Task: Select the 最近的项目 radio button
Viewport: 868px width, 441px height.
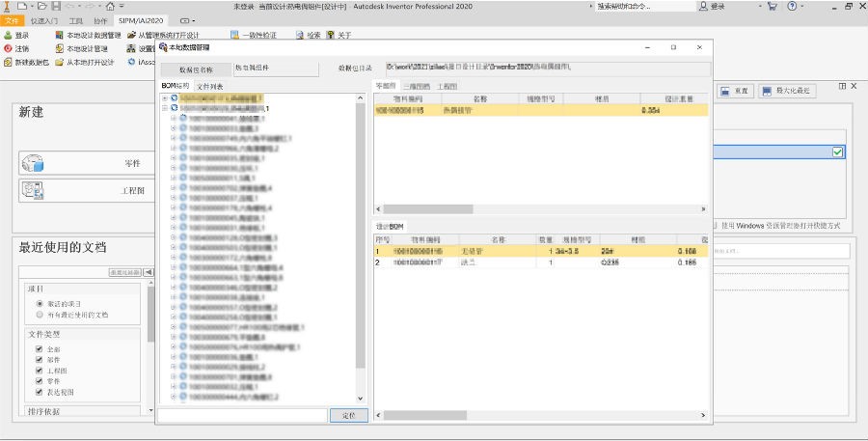Action: [x=40, y=303]
